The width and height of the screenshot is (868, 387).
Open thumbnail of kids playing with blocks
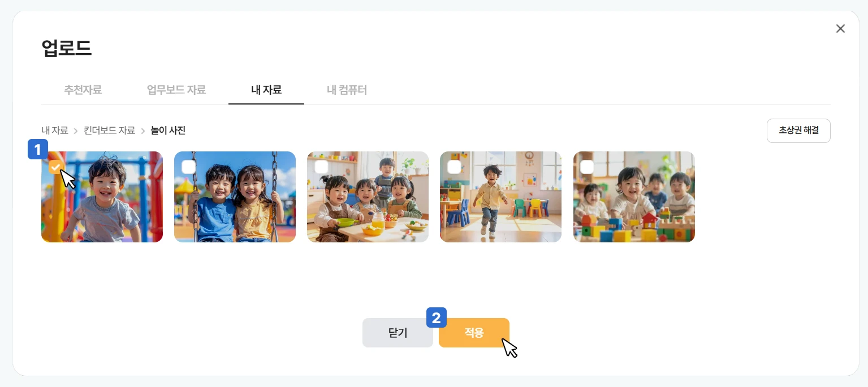pos(634,197)
